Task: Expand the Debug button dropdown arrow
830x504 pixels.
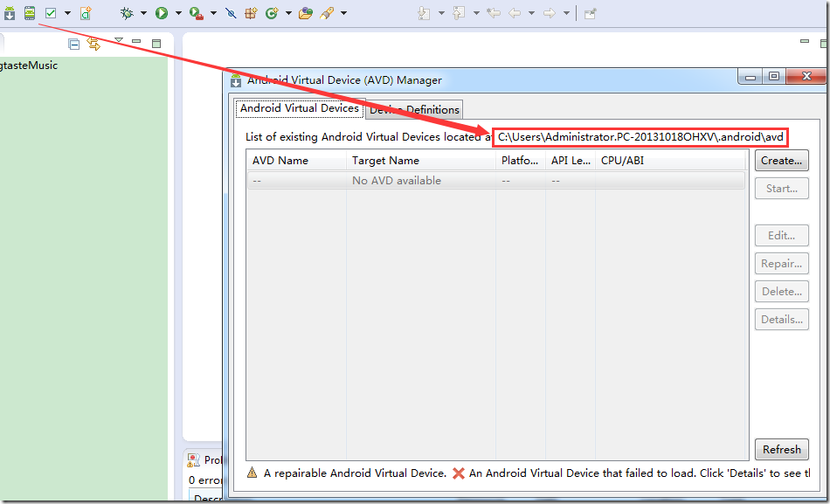Action: [x=143, y=13]
